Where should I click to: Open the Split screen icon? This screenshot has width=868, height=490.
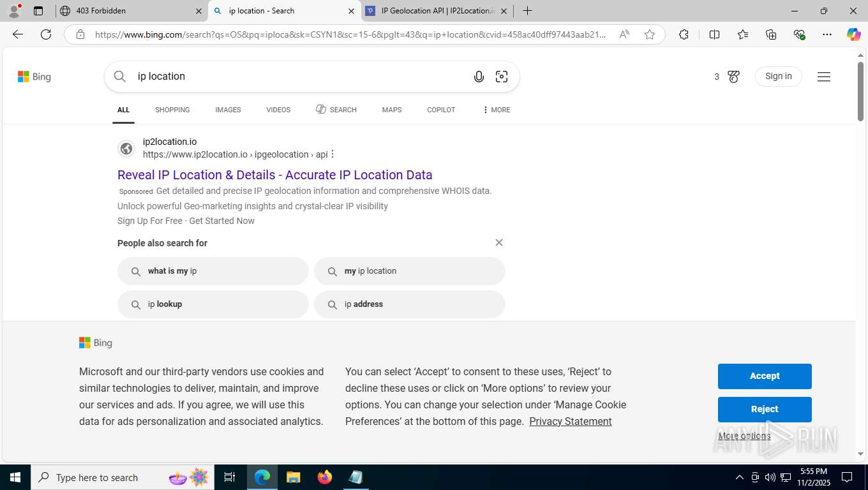point(715,34)
